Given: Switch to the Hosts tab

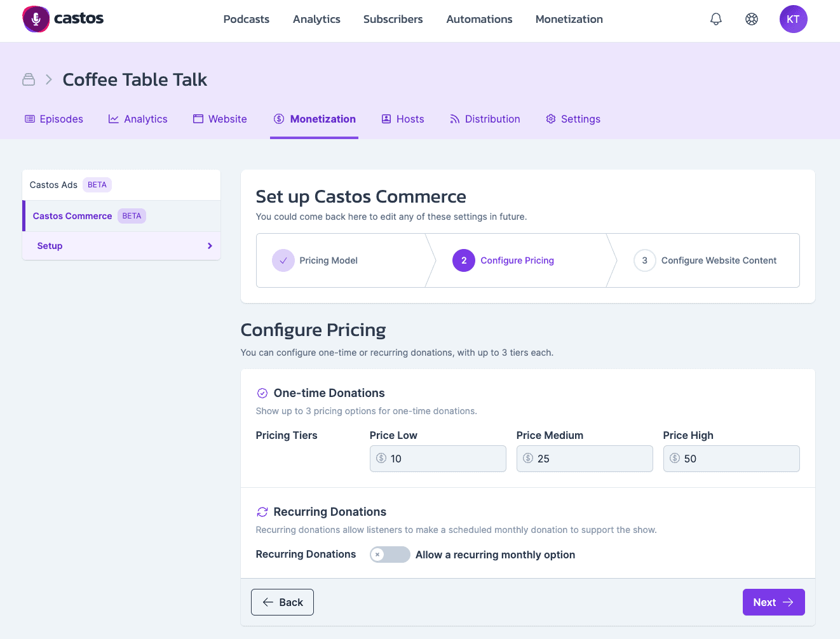Looking at the screenshot, I should 403,119.
